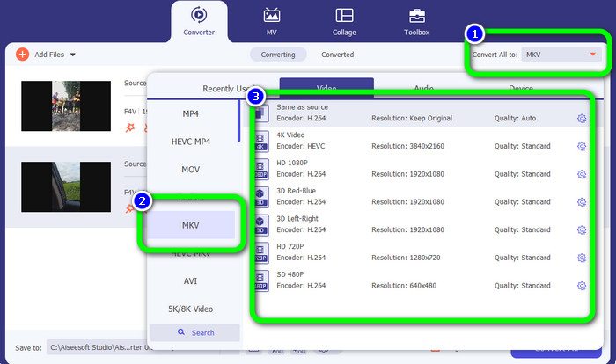Click gear icon for HD 1080P preset
616x364 pixels.
point(581,174)
